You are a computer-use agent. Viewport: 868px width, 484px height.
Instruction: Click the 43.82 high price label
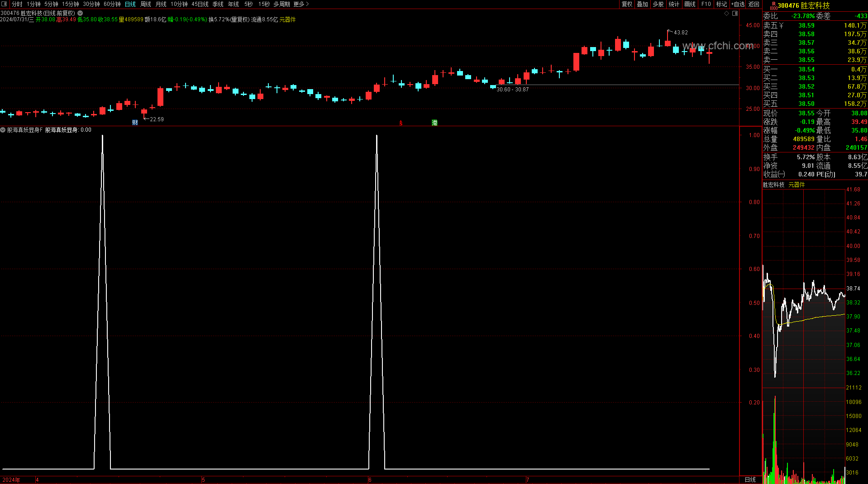click(681, 33)
